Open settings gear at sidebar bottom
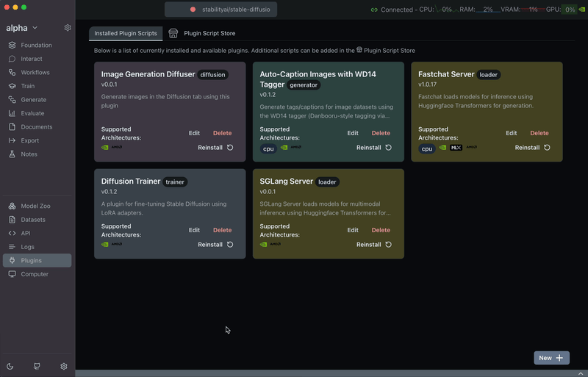This screenshot has width=588, height=377. [x=64, y=366]
